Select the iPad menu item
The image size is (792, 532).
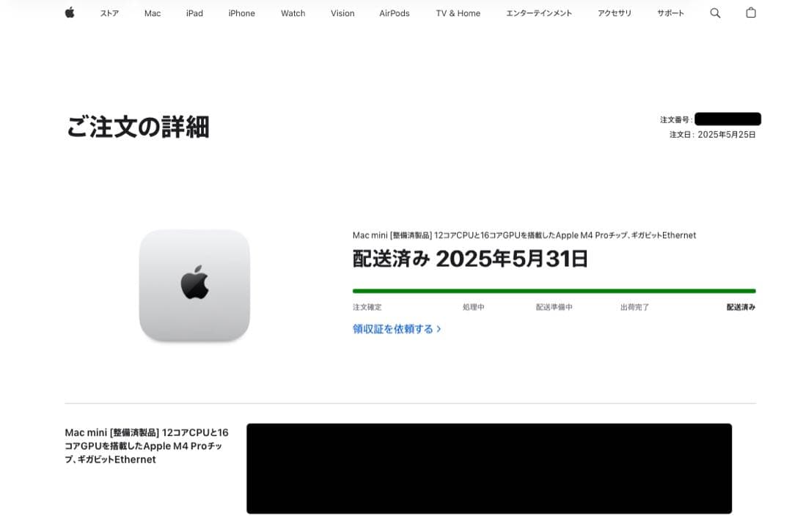194,12
